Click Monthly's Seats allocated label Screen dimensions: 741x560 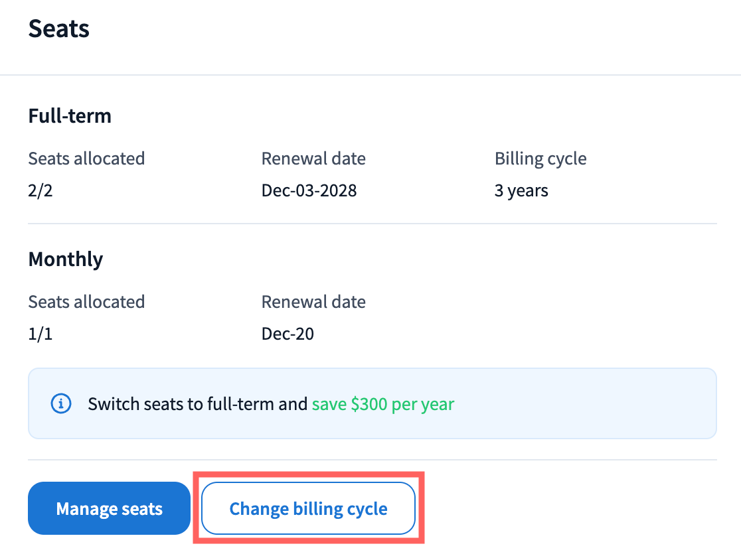pyautogui.click(x=86, y=302)
